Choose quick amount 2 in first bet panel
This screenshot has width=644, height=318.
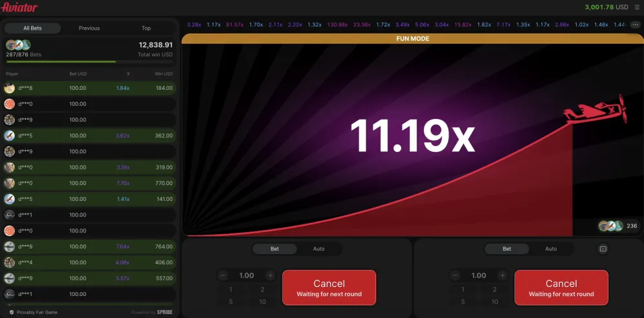(x=262, y=290)
